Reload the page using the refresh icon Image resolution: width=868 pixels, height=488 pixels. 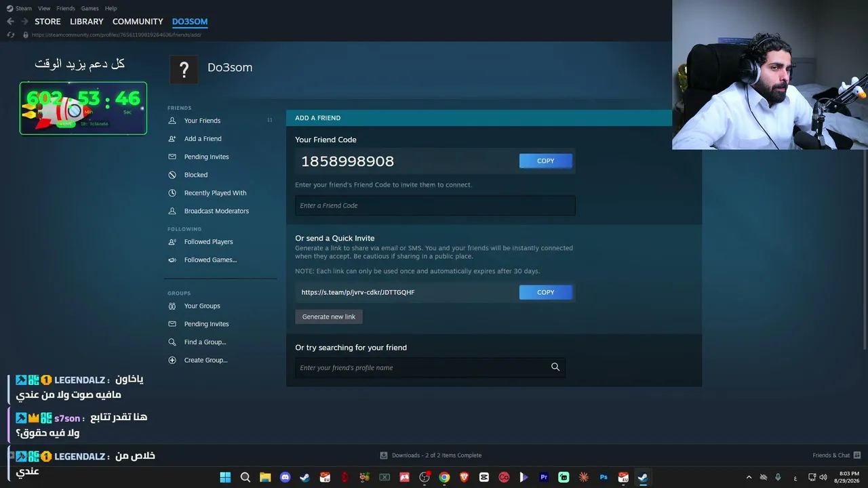pyautogui.click(x=10, y=35)
